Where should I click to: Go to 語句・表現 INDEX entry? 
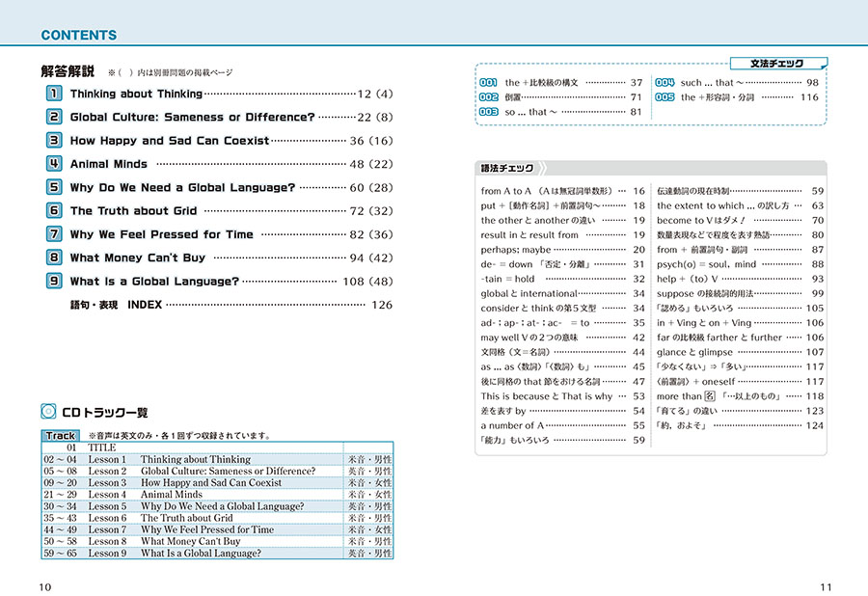[x=117, y=305]
